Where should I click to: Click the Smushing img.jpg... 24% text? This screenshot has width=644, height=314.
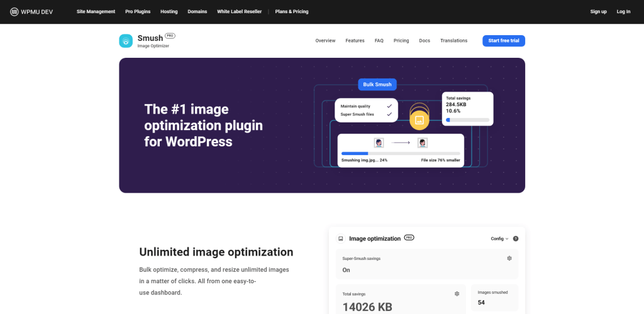point(364,160)
